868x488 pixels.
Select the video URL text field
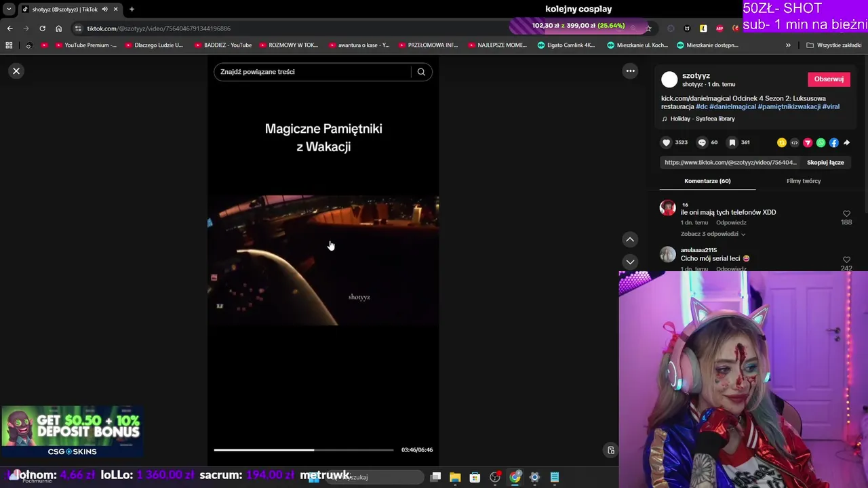click(731, 163)
